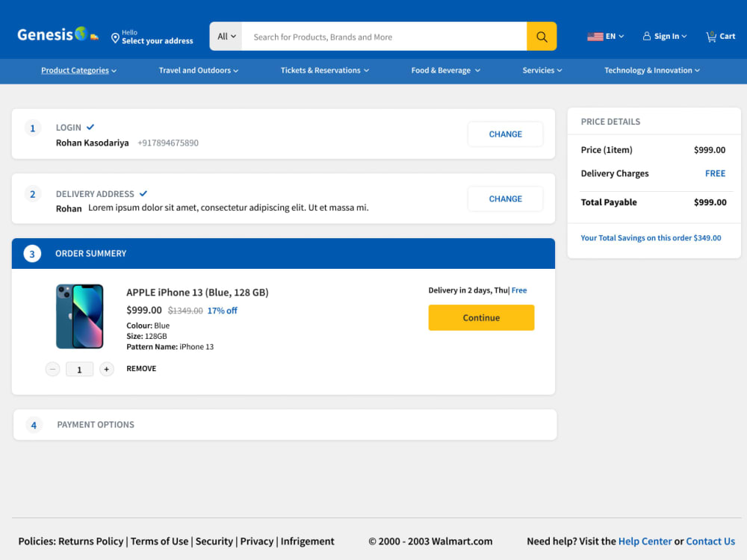This screenshot has width=747, height=560.
Task: Click the Price (1item) label
Action: (x=607, y=150)
